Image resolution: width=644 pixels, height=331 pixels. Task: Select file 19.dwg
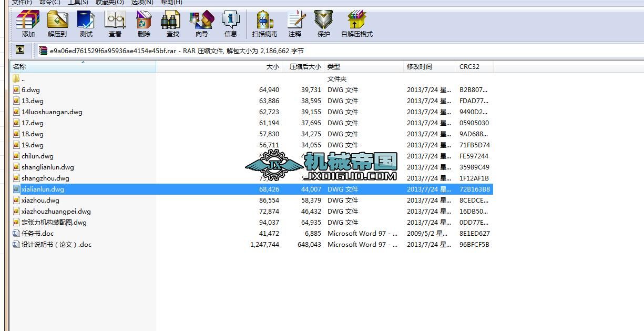point(33,145)
